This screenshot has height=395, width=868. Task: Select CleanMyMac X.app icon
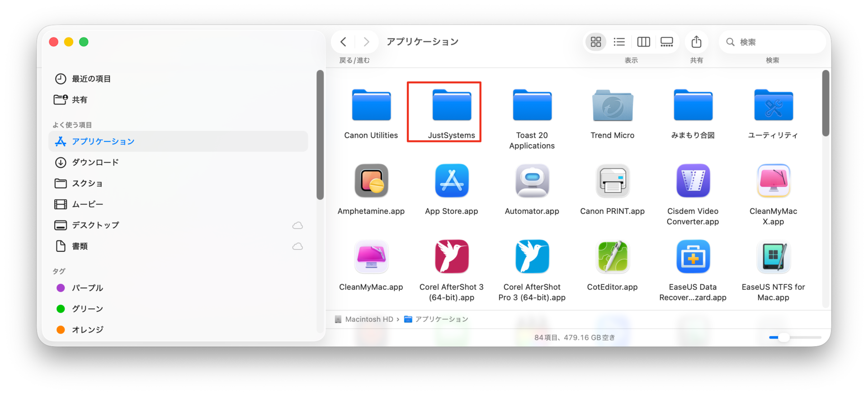tap(773, 181)
